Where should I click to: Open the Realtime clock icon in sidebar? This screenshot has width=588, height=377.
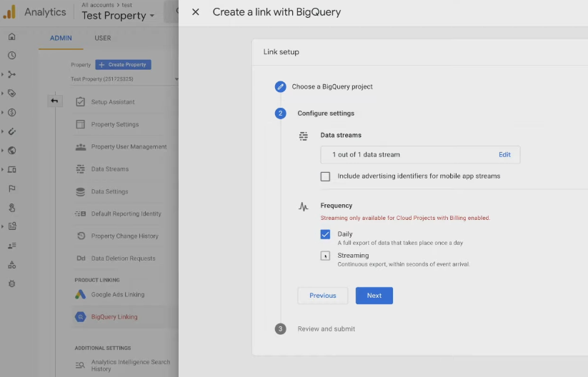click(11, 56)
